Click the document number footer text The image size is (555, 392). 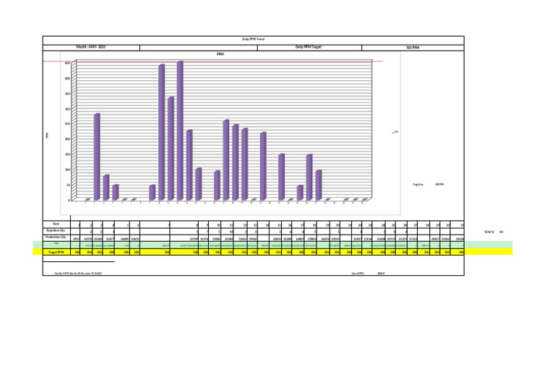pyautogui.click(x=78, y=273)
